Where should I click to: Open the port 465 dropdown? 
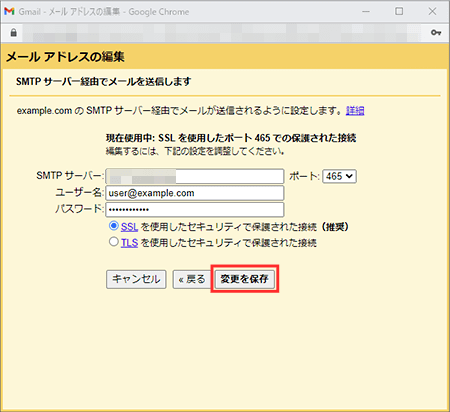(x=339, y=176)
